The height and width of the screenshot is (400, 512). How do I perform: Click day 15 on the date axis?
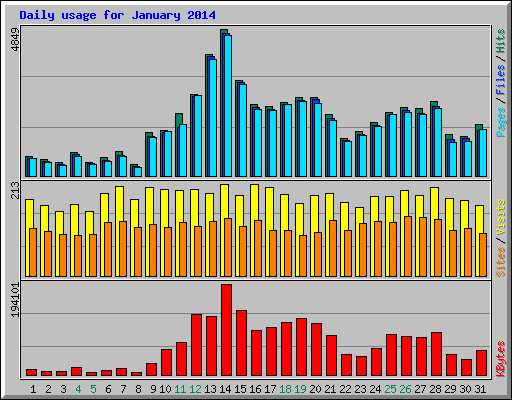coord(240,389)
